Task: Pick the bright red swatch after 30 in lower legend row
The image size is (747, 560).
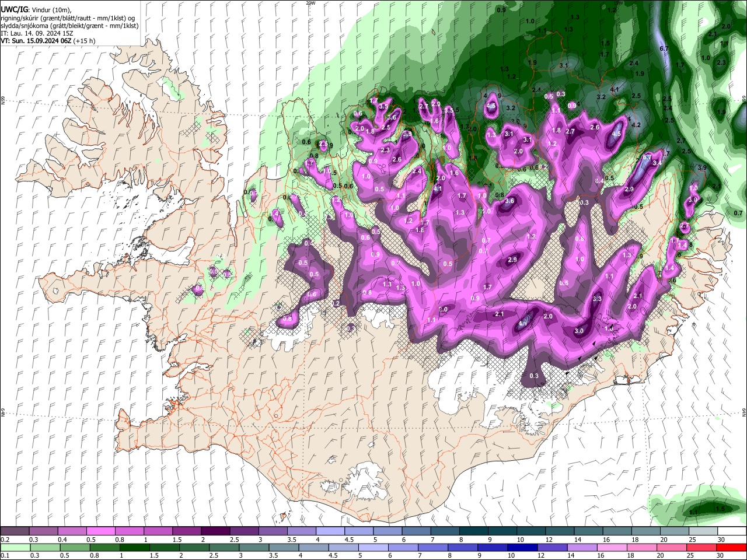Action: tap(731, 547)
